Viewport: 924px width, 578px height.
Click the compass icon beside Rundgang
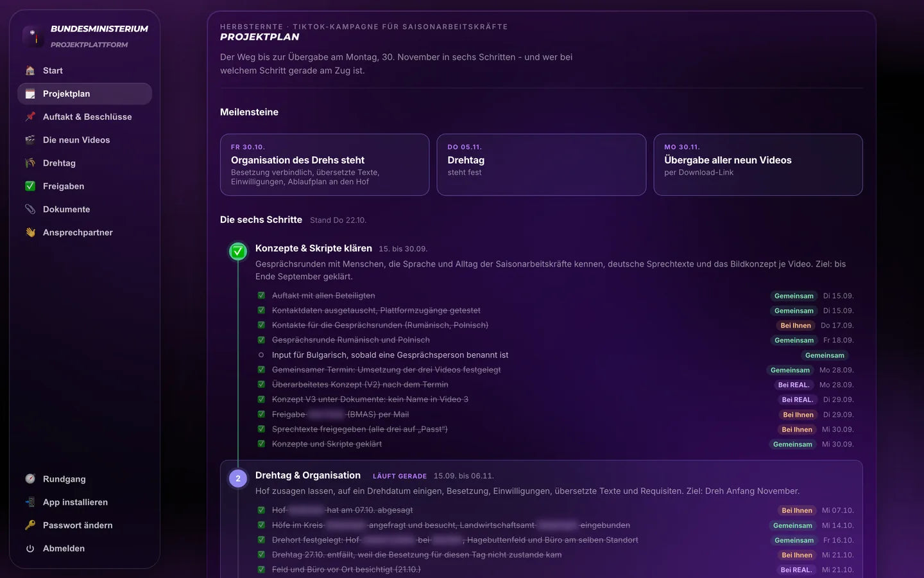coord(30,479)
